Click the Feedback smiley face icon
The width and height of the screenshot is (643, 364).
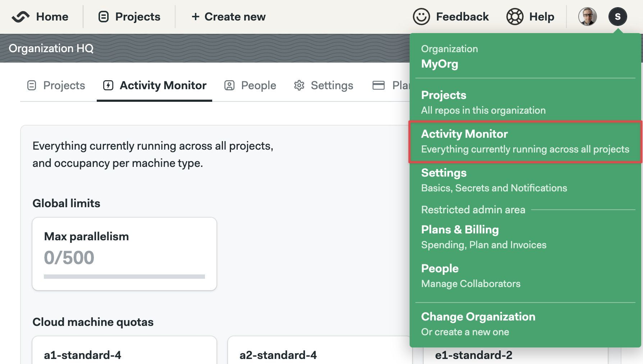pyautogui.click(x=421, y=17)
